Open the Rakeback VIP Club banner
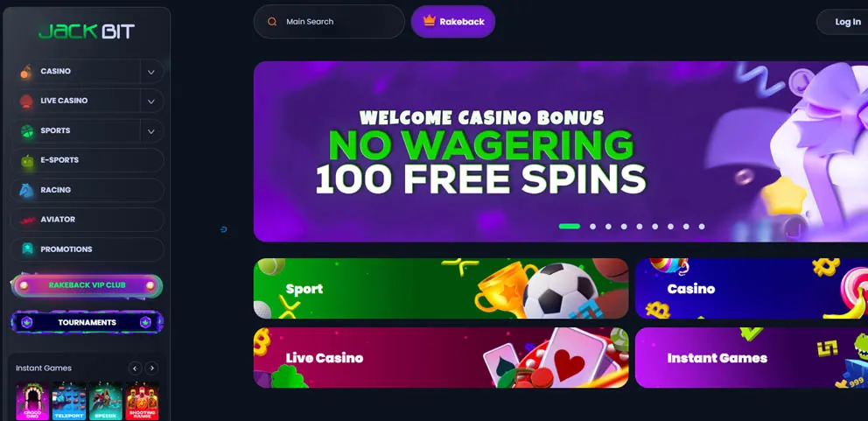The width and height of the screenshot is (868, 421). [87, 285]
